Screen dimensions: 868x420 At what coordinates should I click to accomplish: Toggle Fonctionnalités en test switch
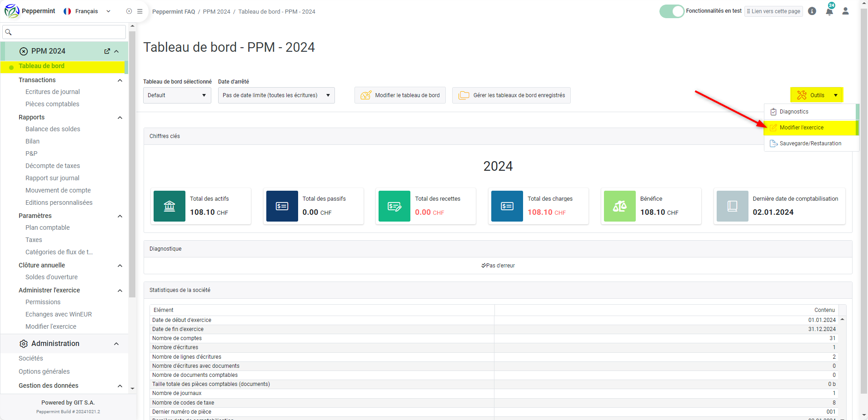(x=672, y=11)
